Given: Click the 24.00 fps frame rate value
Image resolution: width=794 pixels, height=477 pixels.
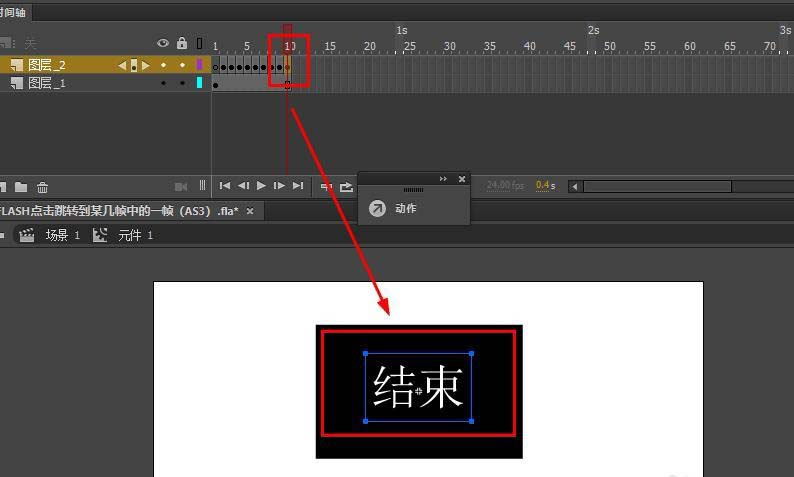Looking at the screenshot, I should [x=505, y=185].
